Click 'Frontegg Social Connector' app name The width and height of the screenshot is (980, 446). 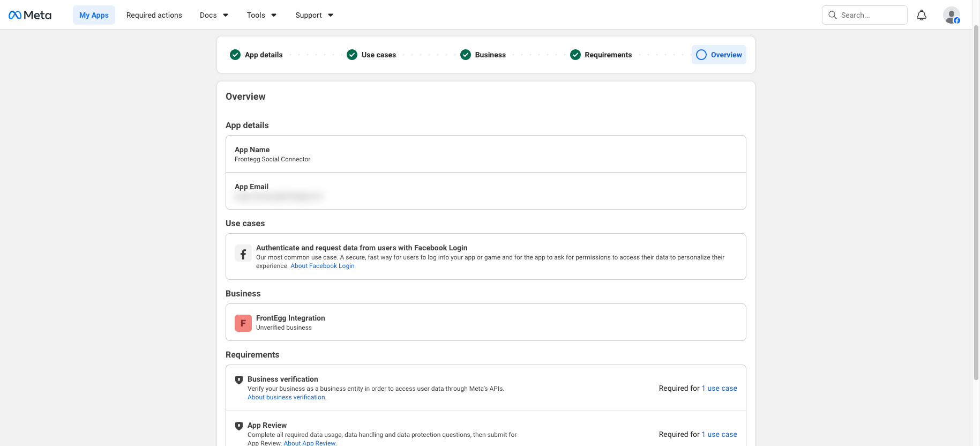click(272, 159)
